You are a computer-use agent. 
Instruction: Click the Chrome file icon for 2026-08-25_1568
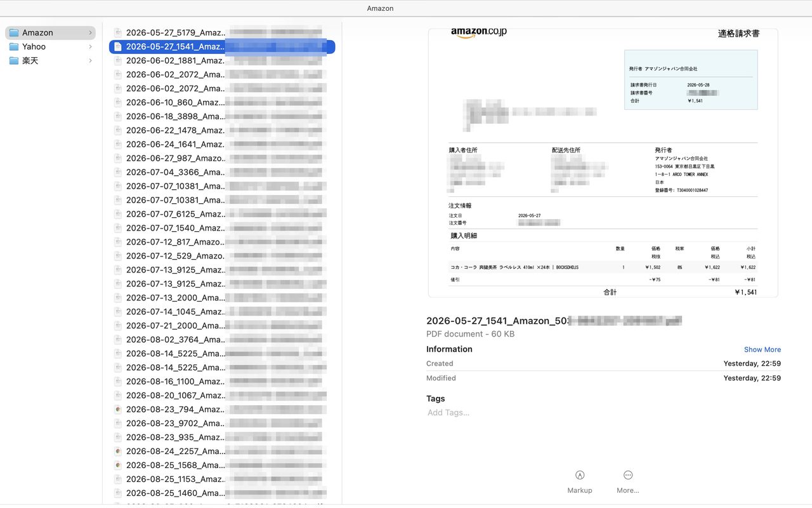pos(118,465)
